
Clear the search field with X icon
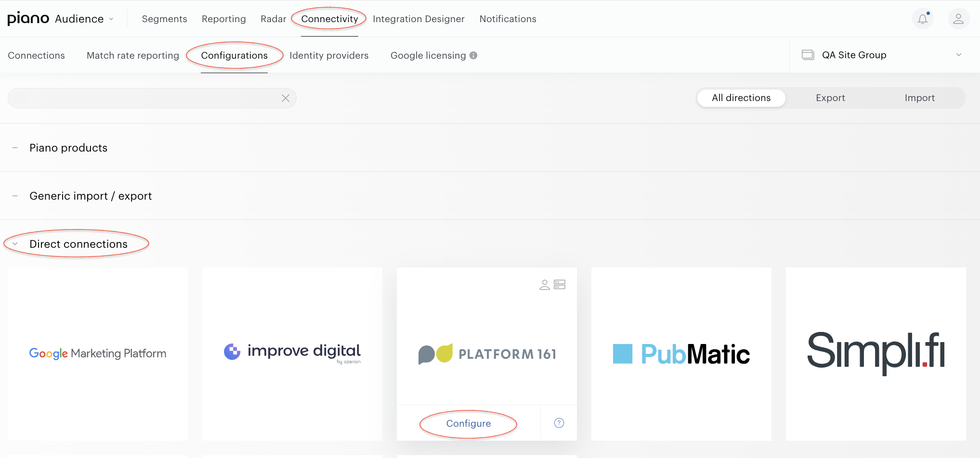coord(286,98)
